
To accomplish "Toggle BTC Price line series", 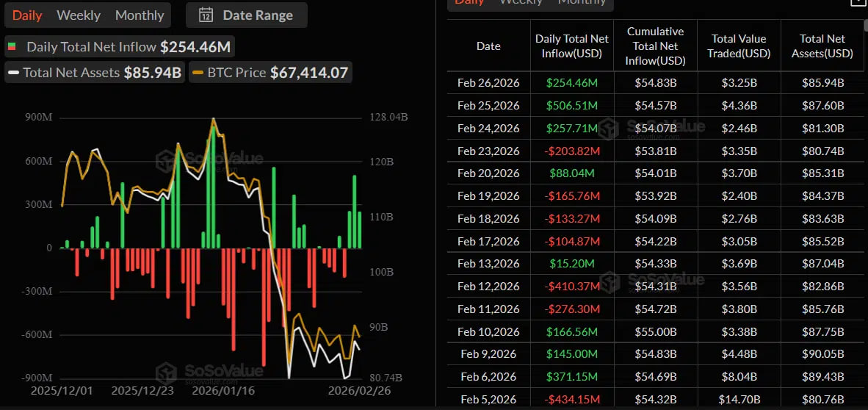I will click(x=271, y=73).
